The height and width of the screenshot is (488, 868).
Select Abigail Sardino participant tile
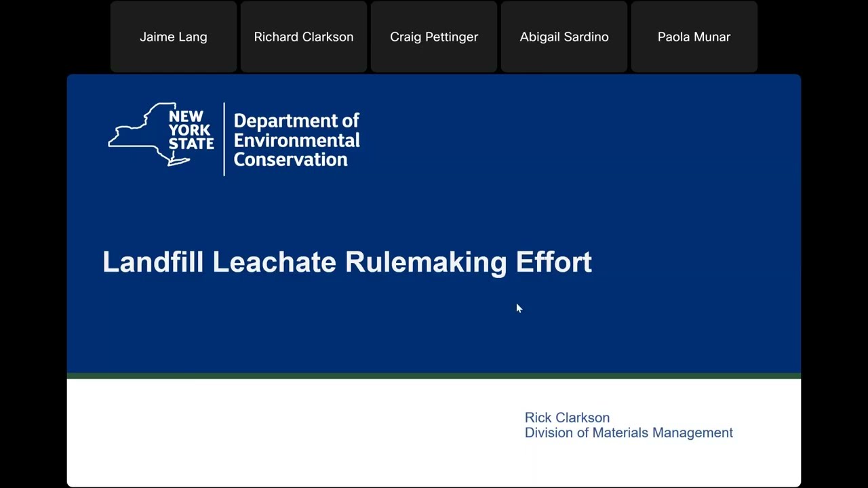click(x=564, y=37)
